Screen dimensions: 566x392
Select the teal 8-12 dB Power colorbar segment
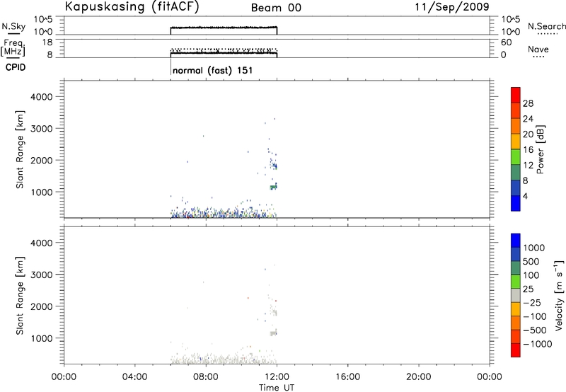[516, 172]
